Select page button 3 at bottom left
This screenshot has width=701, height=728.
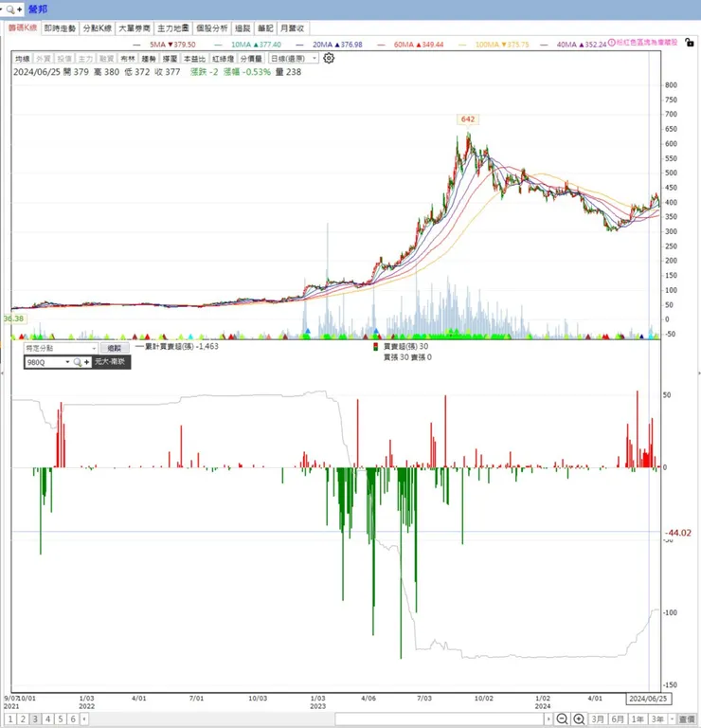click(35, 719)
